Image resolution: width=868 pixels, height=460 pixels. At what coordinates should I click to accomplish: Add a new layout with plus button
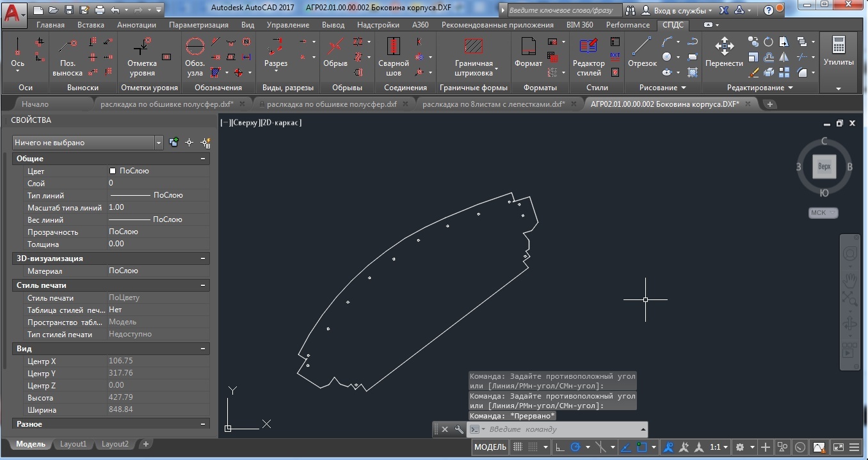point(145,444)
